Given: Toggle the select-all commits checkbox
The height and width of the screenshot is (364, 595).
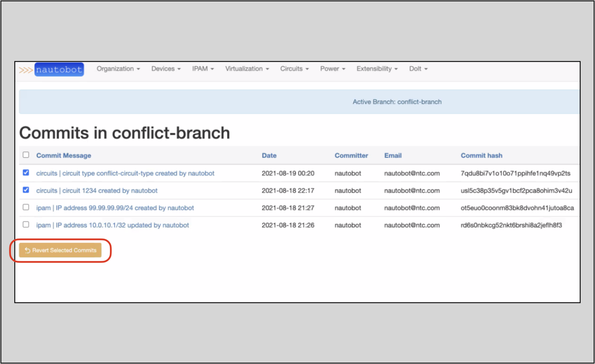Looking at the screenshot, I should pyautogui.click(x=26, y=155).
